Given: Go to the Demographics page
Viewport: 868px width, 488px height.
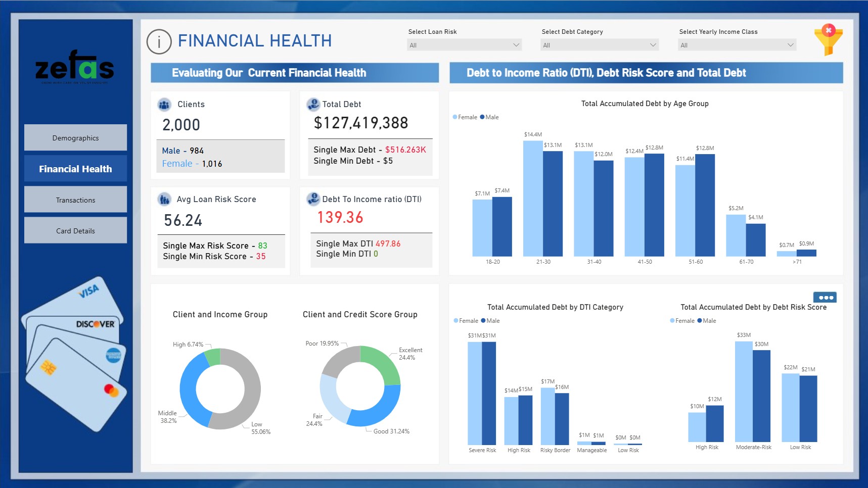Looking at the screenshot, I should pos(75,138).
